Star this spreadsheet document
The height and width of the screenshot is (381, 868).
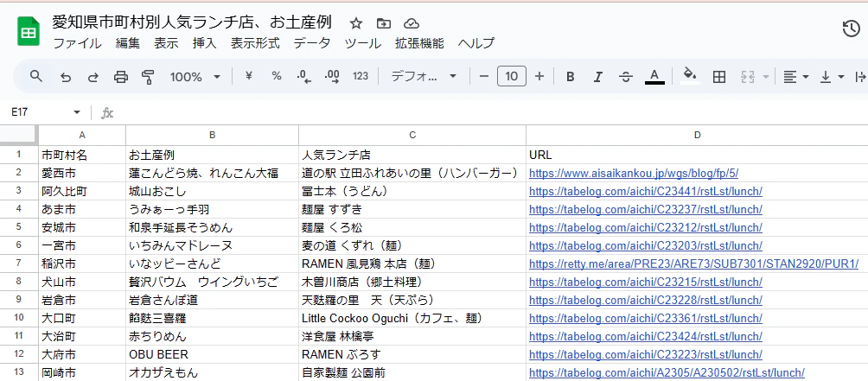[x=356, y=23]
